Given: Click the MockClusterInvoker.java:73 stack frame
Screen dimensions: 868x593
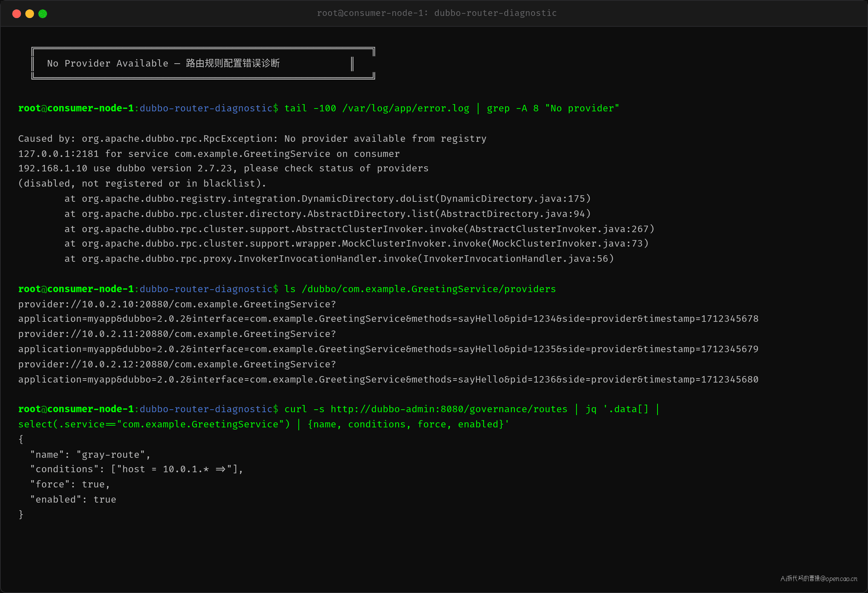Looking at the screenshot, I should tap(356, 243).
